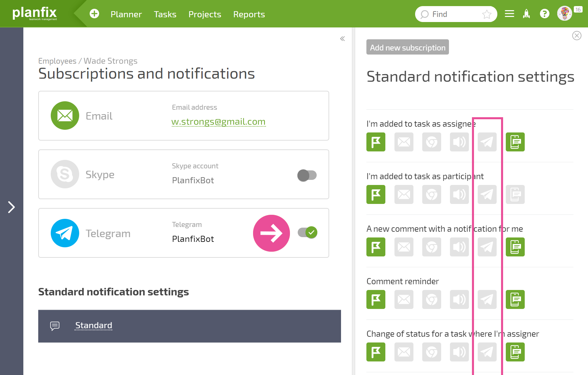This screenshot has width=588, height=375.
Task: Enable the Skype toggle switch
Action: coord(307,175)
